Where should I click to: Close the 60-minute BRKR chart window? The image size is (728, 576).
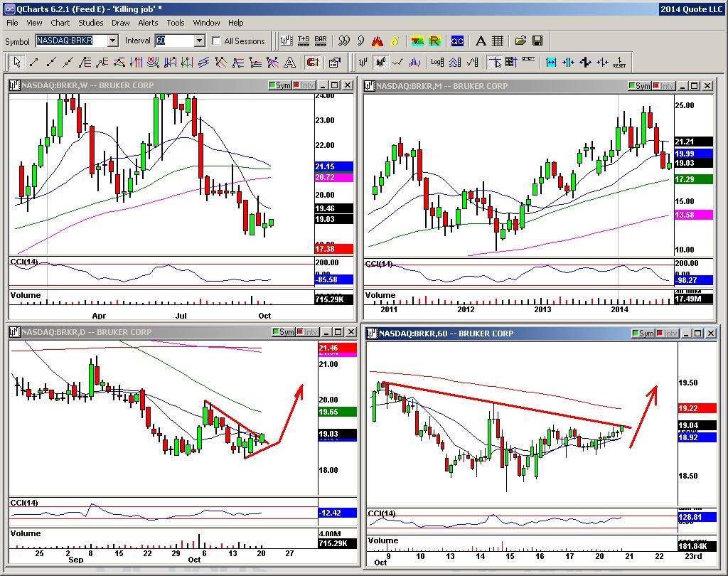coord(710,333)
